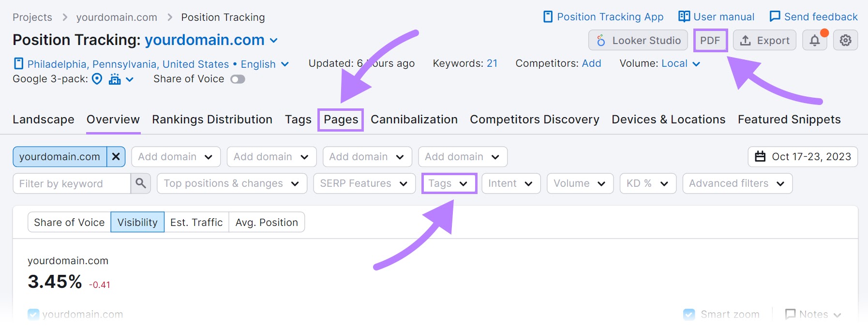
Task: Switch to the Overview tab
Action: point(113,120)
